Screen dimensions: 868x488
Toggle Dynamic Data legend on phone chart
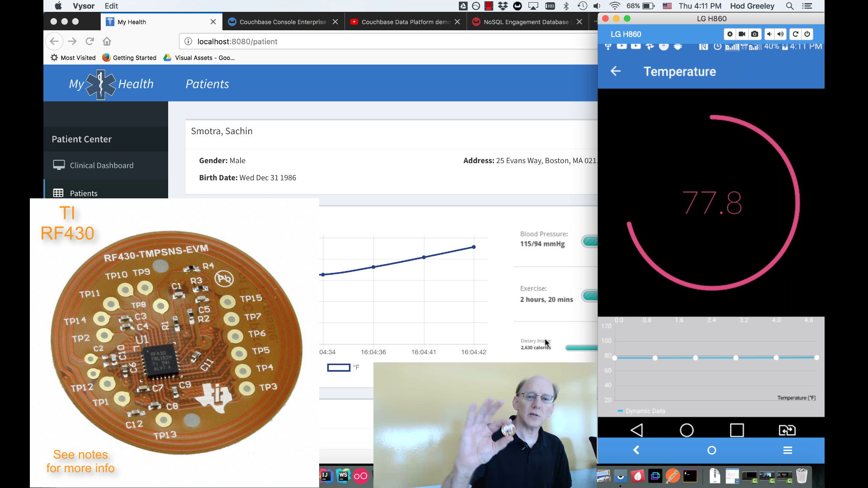pyautogui.click(x=642, y=411)
